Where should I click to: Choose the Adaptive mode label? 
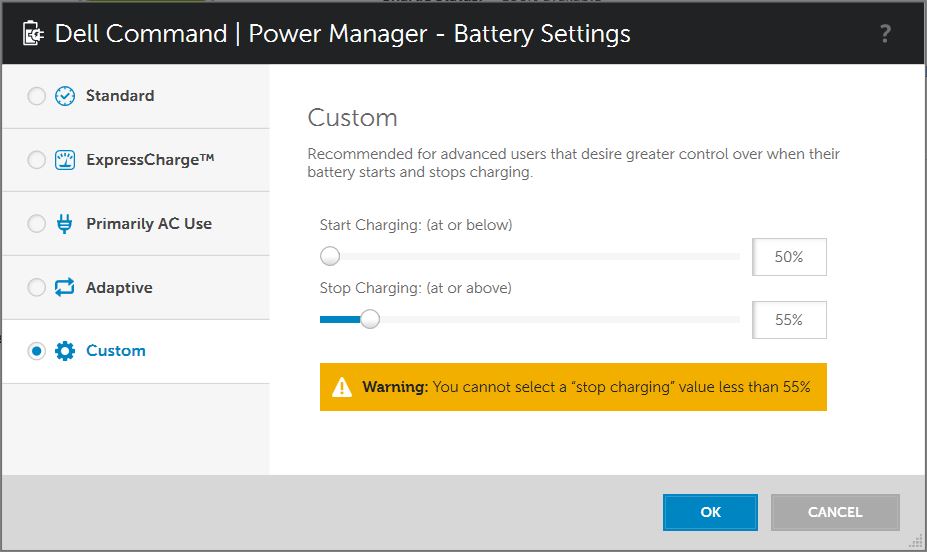pyautogui.click(x=119, y=288)
